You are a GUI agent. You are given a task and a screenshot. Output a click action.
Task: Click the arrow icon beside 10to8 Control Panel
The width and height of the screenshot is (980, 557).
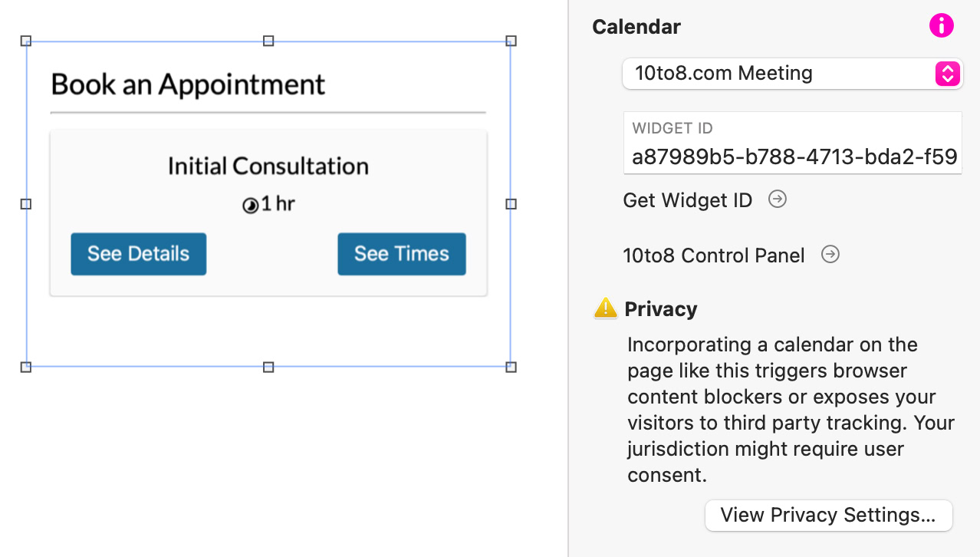pyautogui.click(x=830, y=255)
